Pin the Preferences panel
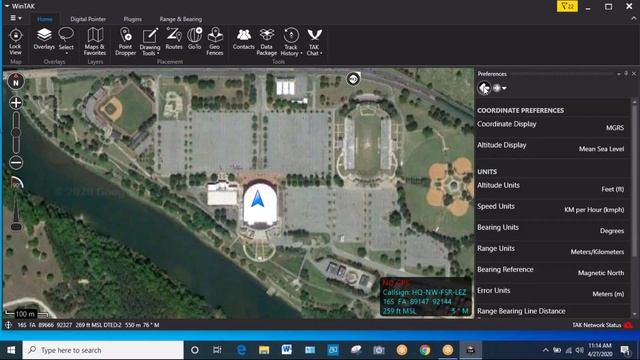This screenshot has width=640, height=360. 626,73
